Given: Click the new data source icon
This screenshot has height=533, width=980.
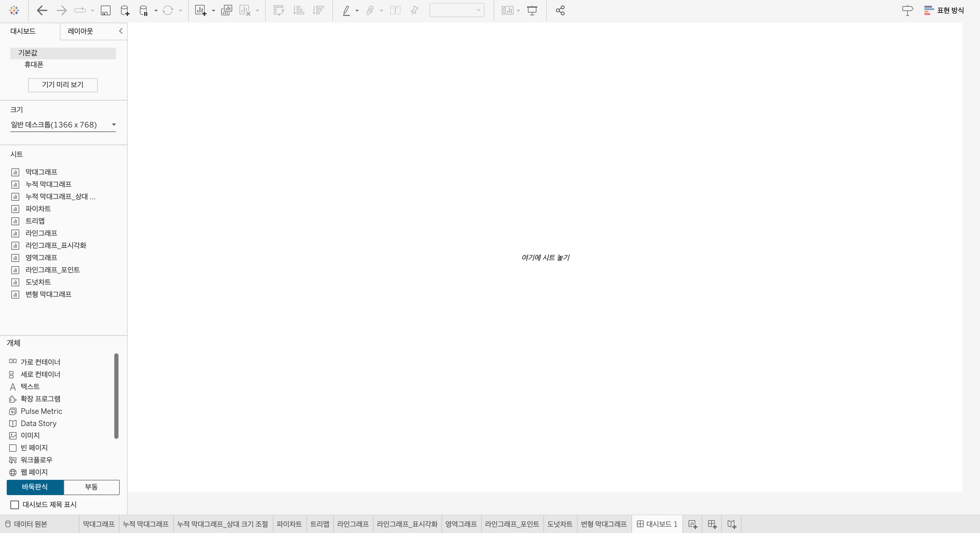Looking at the screenshot, I should point(124,10).
